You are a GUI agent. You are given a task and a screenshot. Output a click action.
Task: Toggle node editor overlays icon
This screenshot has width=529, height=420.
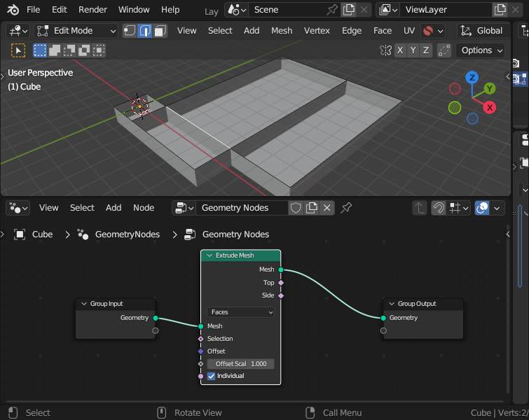pyautogui.click(x=482, y=208)
